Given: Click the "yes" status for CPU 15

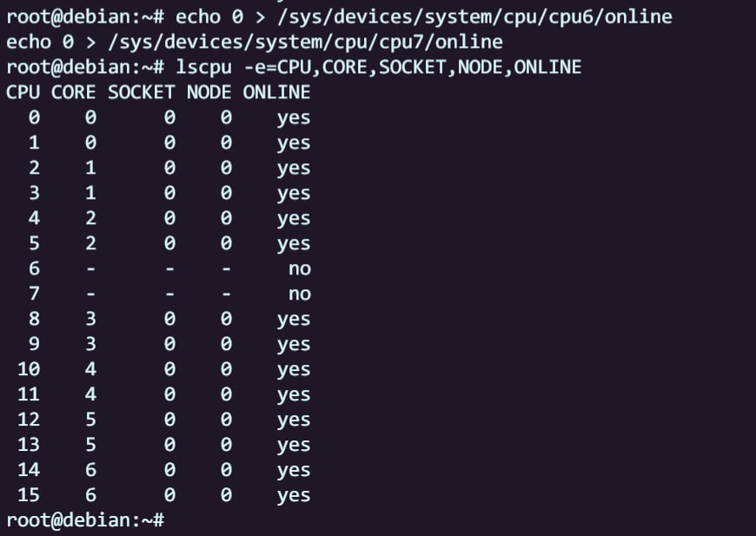Looking at the screenshot, I should pyautogui.click(x=294, y=496).
